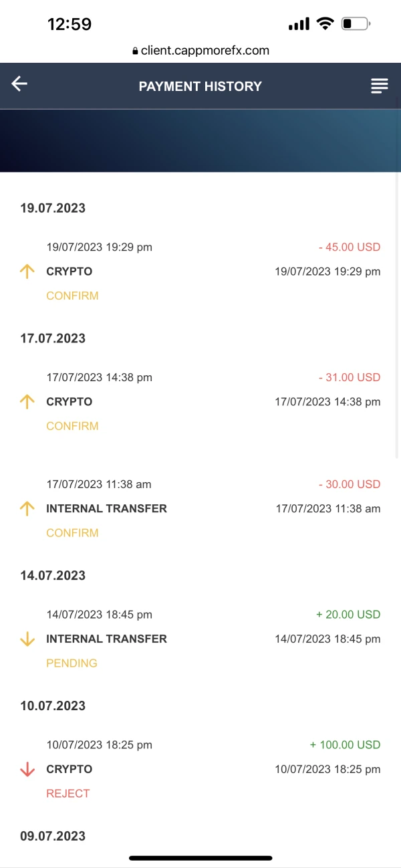The width and height of the screenshot is (401, 868).
Task: Tap the back arrow in header
Action: 19,84
